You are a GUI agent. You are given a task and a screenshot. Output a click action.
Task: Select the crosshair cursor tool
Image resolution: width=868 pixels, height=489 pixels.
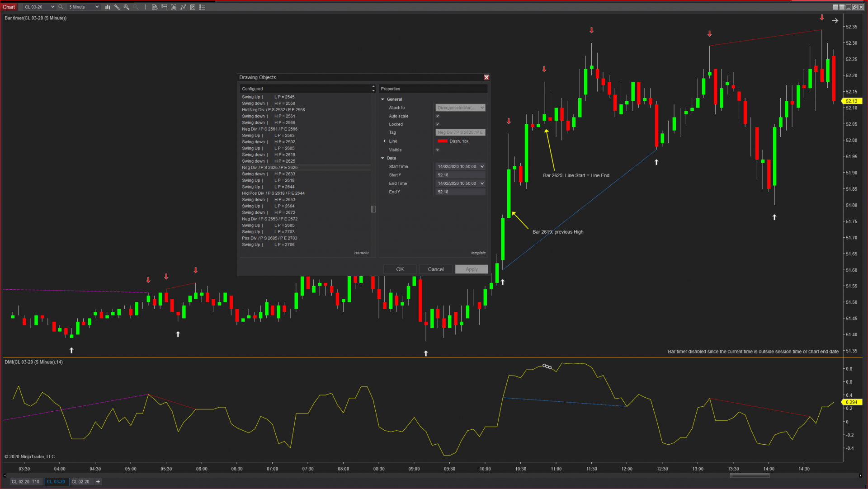point(145,7)
